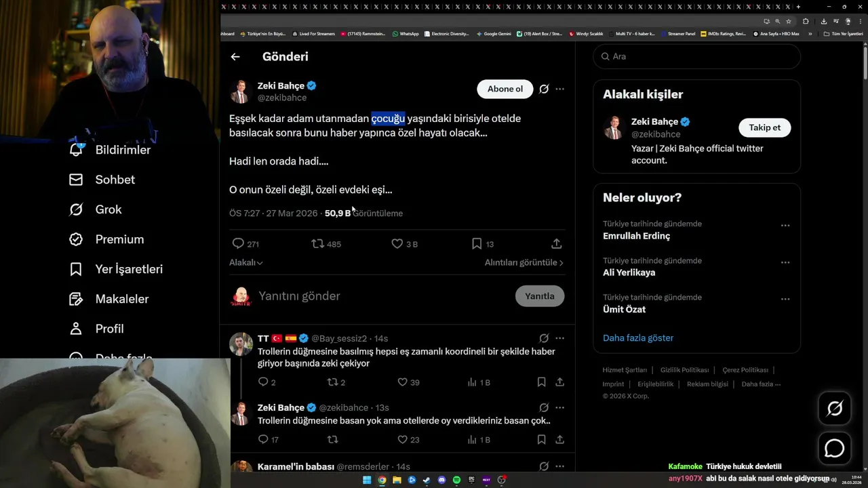868x488 pixels.
Task: Open Alıntıları görüntüle quotes link
Action: click(524, 262)
